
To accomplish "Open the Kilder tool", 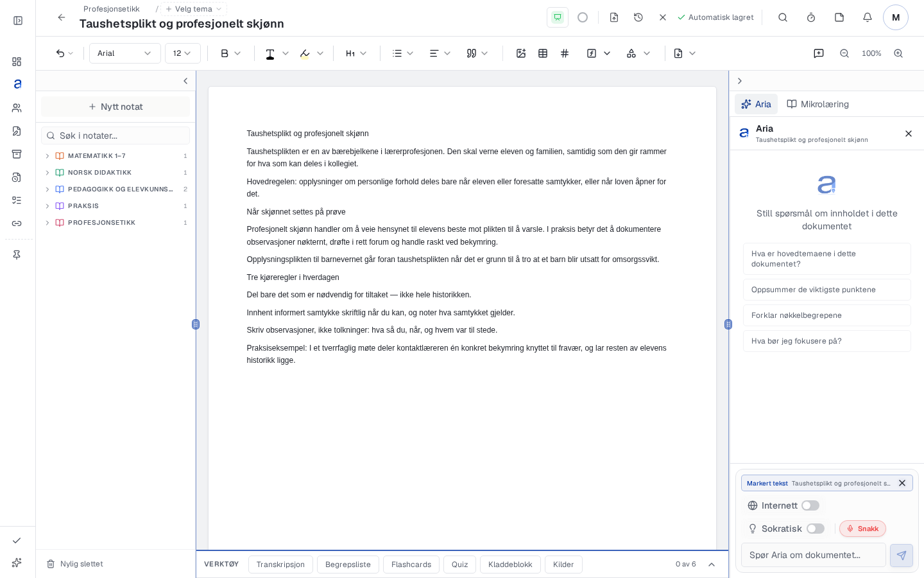I will 563,565.
